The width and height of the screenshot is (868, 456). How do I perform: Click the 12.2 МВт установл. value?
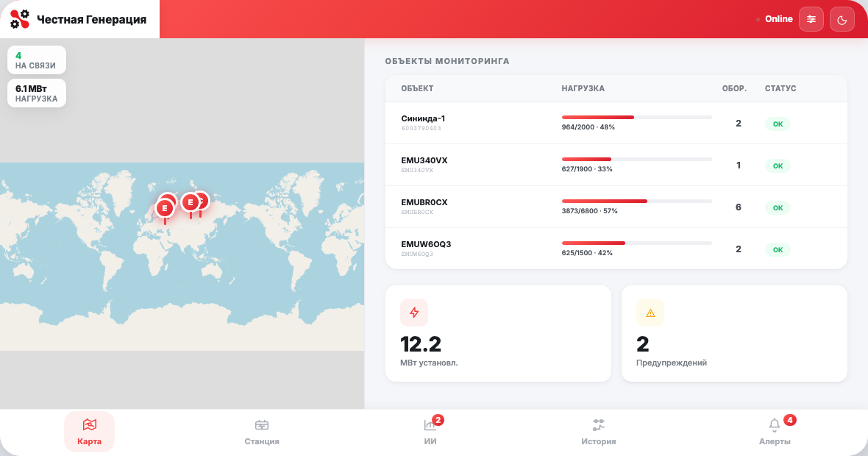(x=421, y=344)
